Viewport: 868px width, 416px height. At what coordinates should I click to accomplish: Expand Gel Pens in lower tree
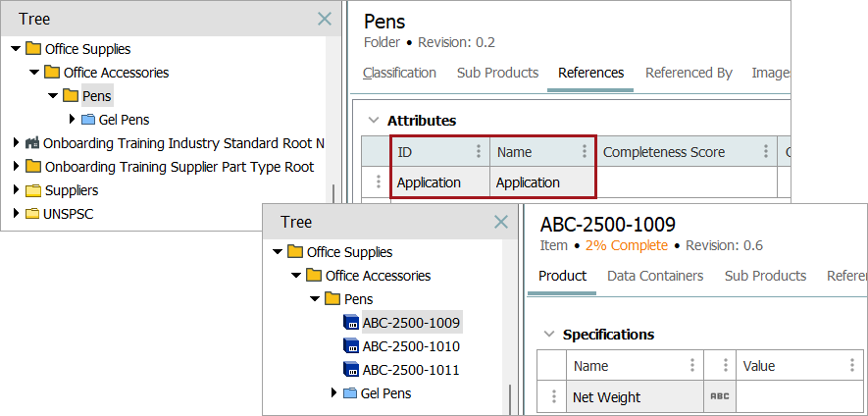(x=333, y=393)
